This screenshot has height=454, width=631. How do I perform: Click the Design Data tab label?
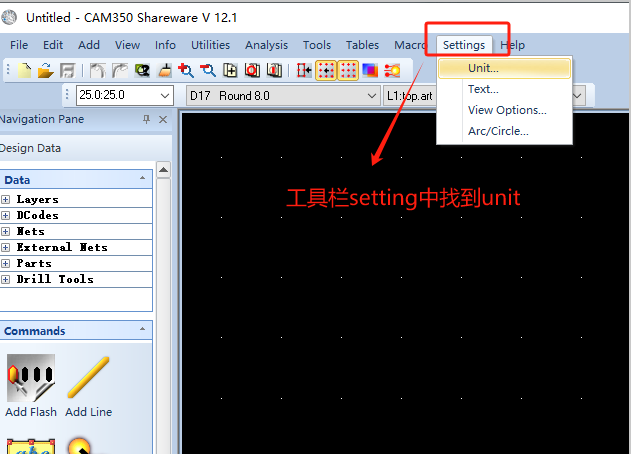coord(30,148)
